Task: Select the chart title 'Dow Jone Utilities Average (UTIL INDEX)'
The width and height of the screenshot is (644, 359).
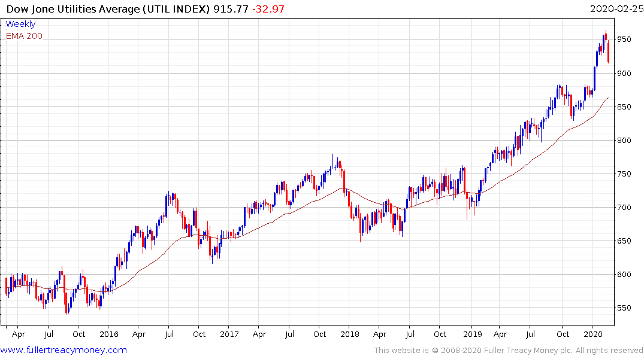Action: (108, 9)
